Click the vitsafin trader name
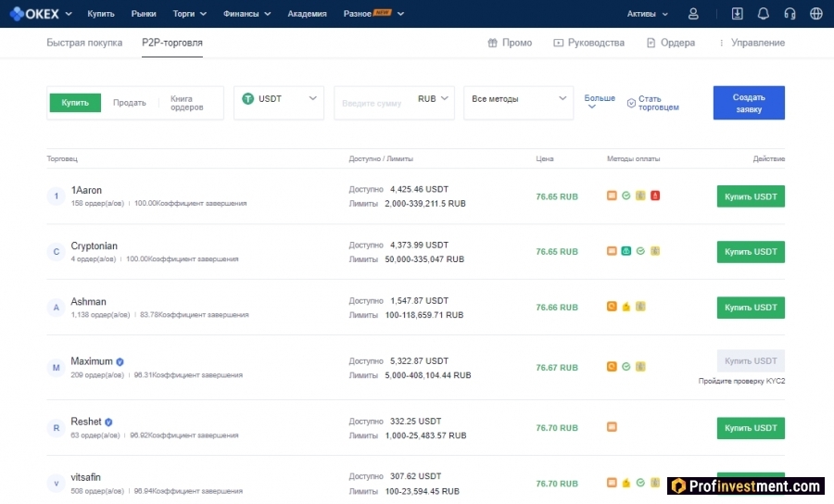The width and height of the screenshot is (834, 504). pos(85,477)
